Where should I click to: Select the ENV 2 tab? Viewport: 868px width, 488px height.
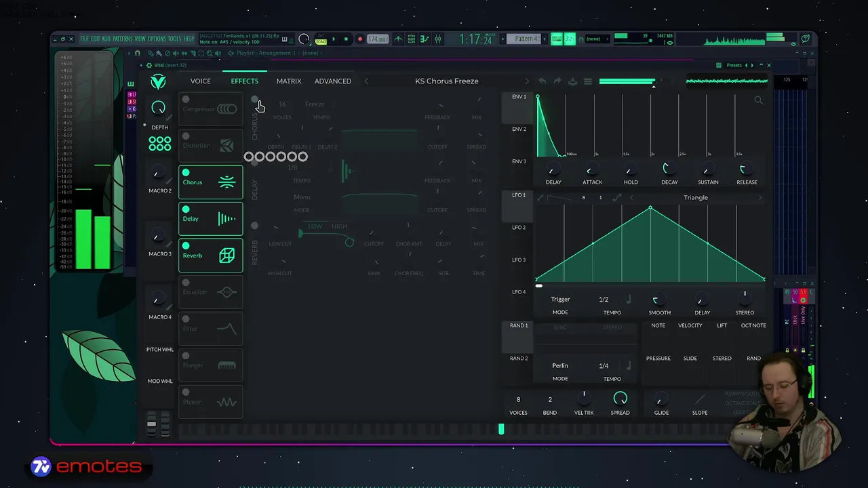click(x=519, y=129)
